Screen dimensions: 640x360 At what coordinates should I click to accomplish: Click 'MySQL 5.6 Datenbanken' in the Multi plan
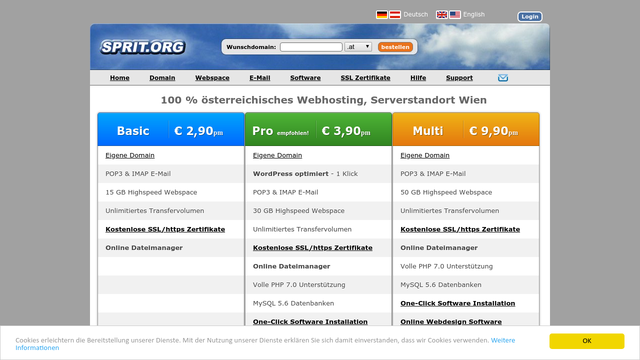(x=441, y=285)
